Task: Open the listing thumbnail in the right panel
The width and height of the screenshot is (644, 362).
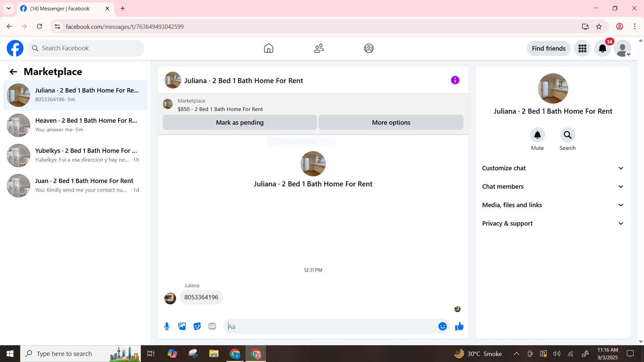Action: (553, 88)
